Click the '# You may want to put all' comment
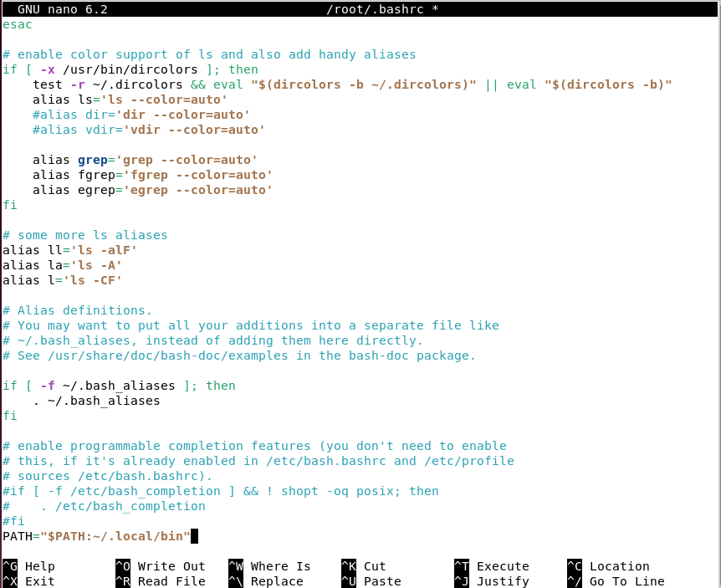The image size is (721, 588). pos(251,325)
